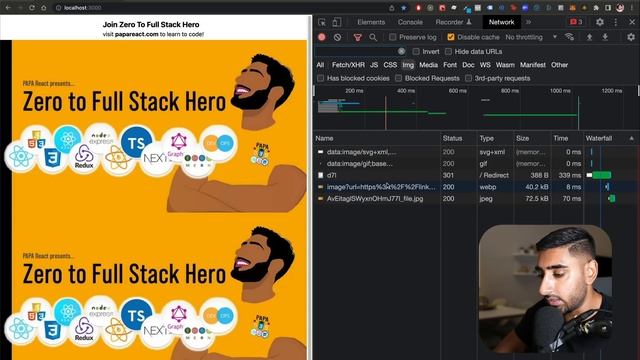Toggle the network filter funnel
Screen dimensions: 640x360
pyautogui.click(x=358, y=37)
